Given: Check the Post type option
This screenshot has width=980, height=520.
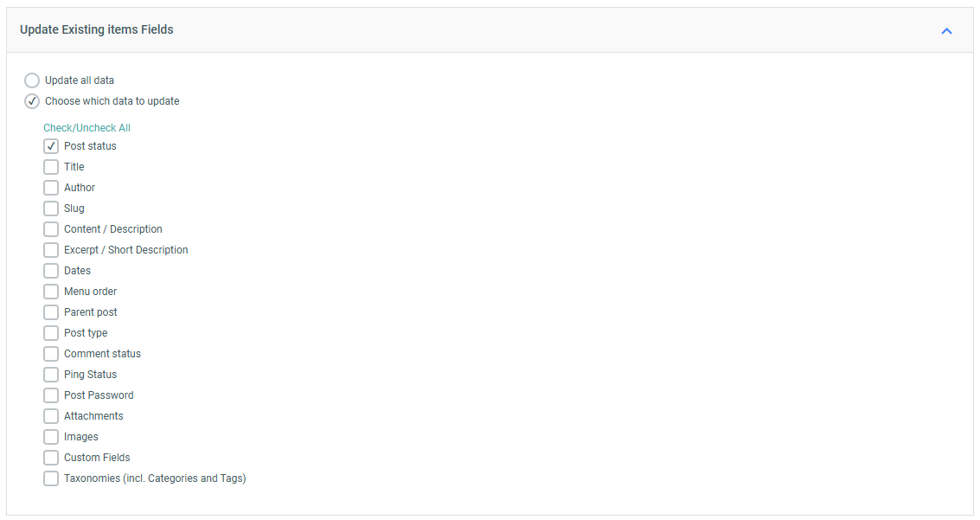Looking at the screenshot, I should click(x=51, y=333).
